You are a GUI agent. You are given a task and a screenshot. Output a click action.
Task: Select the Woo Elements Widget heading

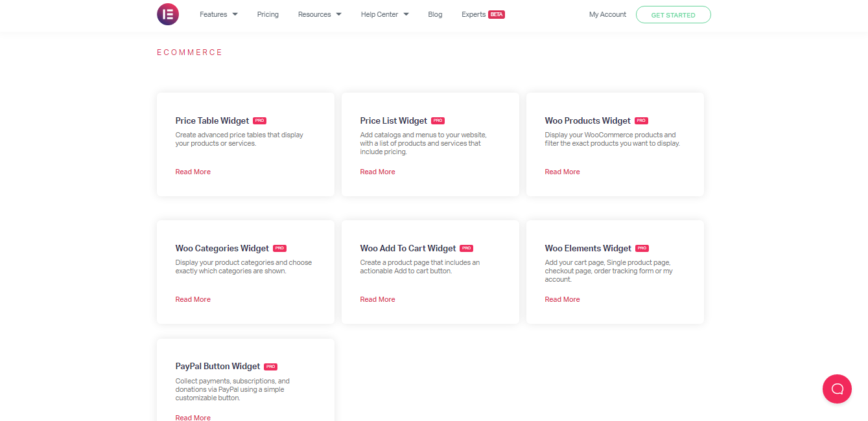click(x=588, y=248)
